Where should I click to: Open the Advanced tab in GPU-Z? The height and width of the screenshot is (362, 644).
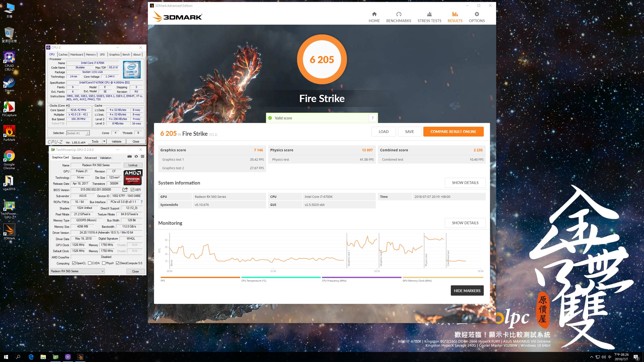click(91, 158)
